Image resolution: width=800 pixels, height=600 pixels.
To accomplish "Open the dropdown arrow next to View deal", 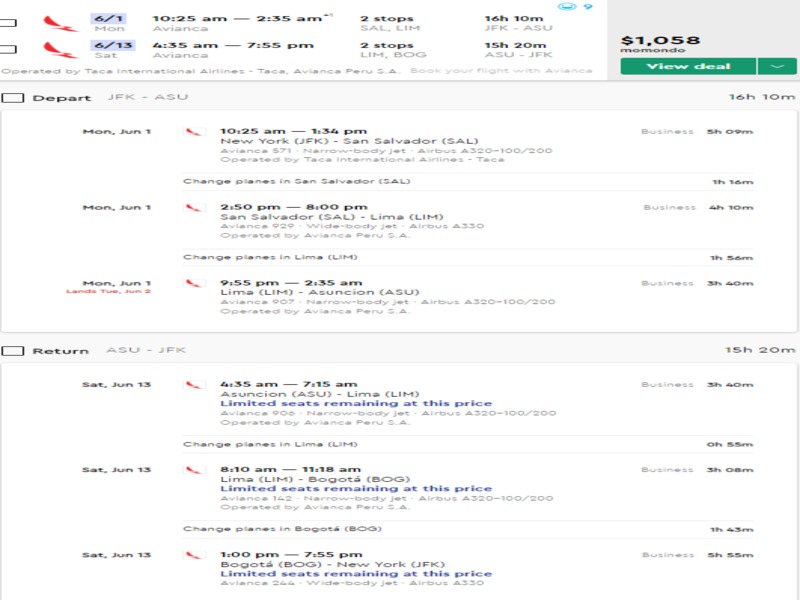I will point(777,66).
